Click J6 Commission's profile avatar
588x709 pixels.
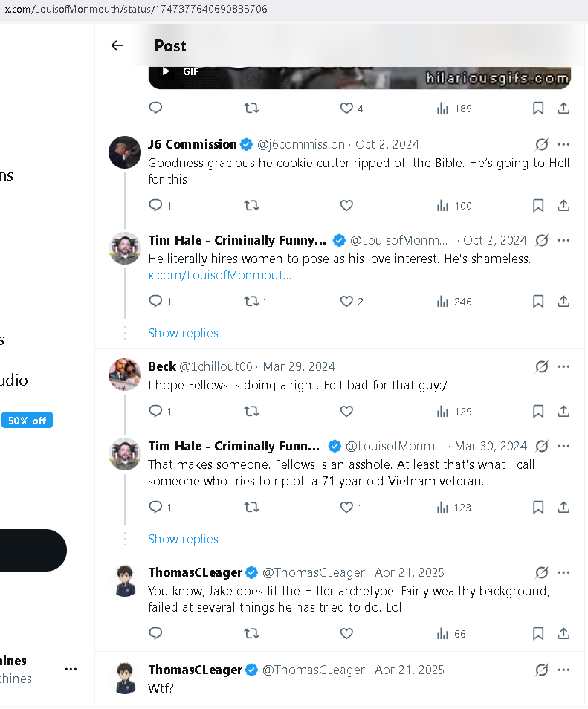[x=125, y=152]
